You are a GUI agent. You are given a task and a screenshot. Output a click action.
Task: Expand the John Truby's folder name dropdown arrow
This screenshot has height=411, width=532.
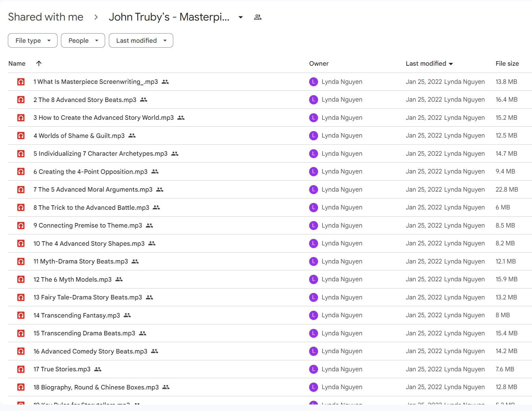241,17
